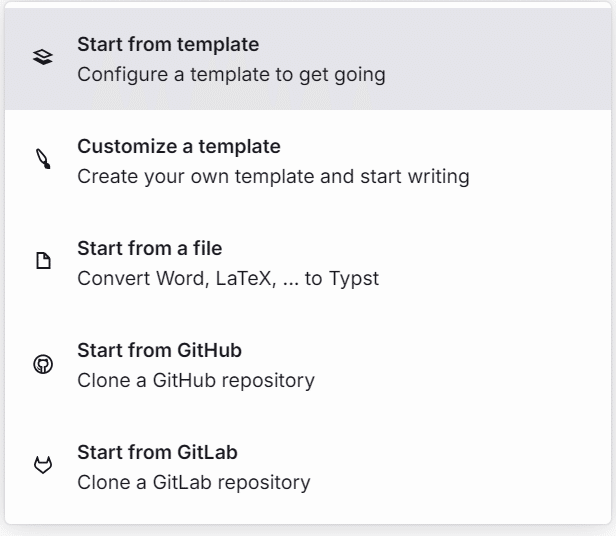The image size is (616, 536).
Task: Click 'Convert Word, LaTeX, ... to Typst' description
Action: pyautogui.click(x=228, y=279)
